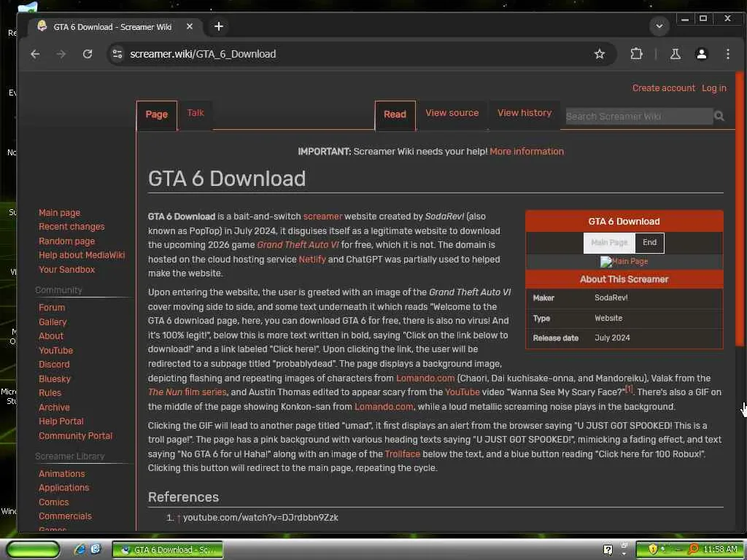This screenshot has height=560, width=747.
Task: Select End tab in infobox
Action: pyautogui.click(x=649, y=242)
